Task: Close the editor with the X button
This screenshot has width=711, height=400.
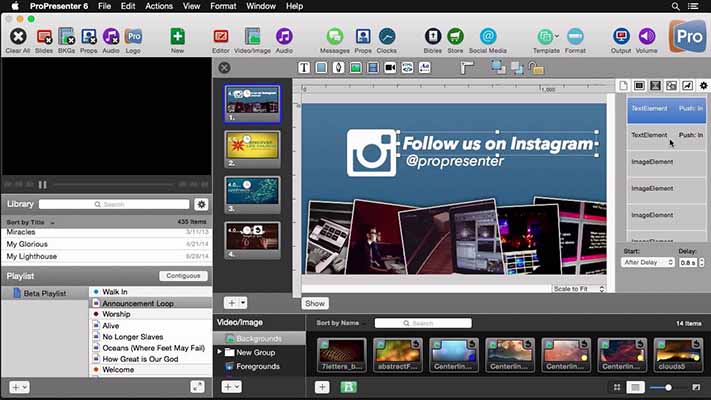Action: pos(224,68)
